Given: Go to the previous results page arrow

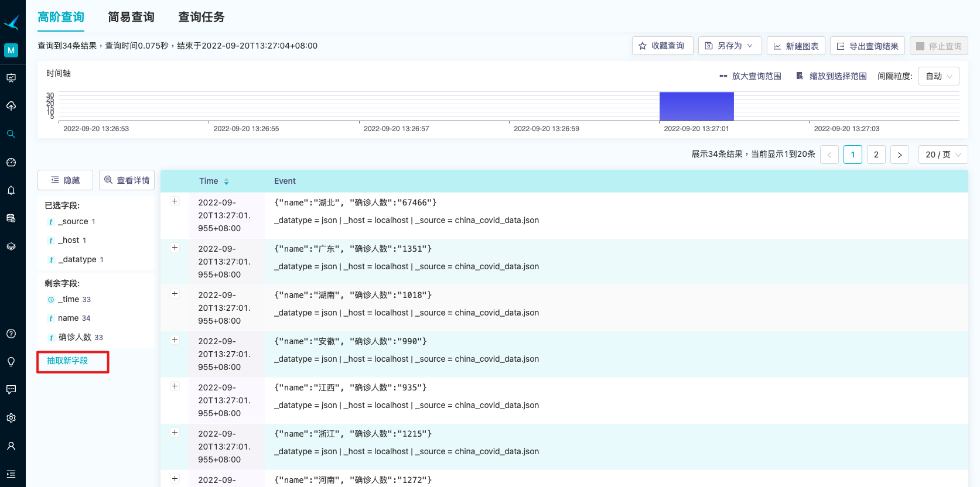Looking at the screenshot, I should [829, 155].
